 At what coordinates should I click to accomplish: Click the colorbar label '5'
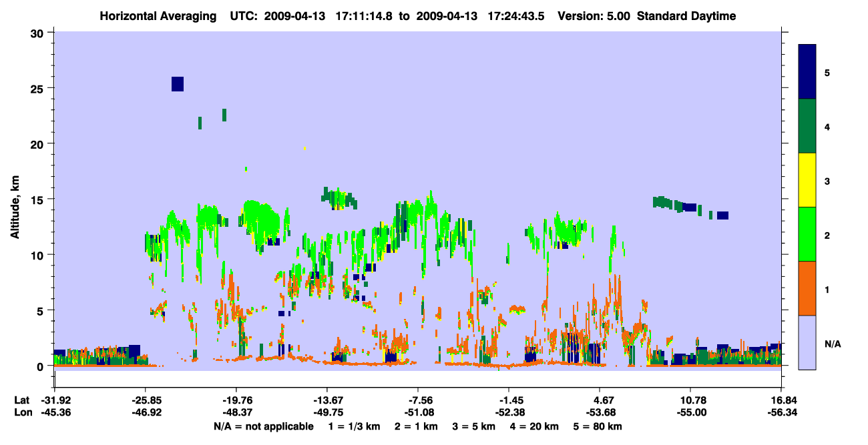tap(827, 73)
